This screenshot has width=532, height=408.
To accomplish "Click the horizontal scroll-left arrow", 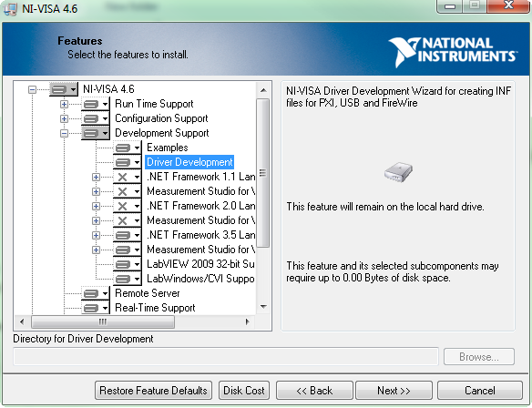I will tap(22, 321).
